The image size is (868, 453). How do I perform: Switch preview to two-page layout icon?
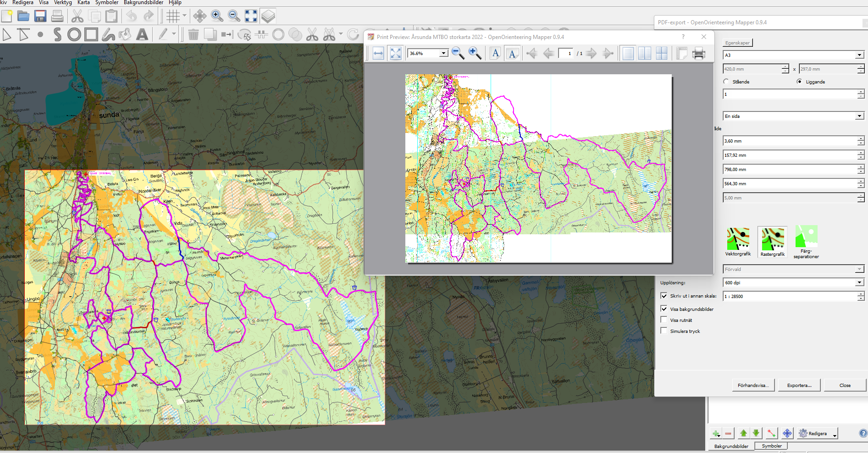(x=645, y=53)
